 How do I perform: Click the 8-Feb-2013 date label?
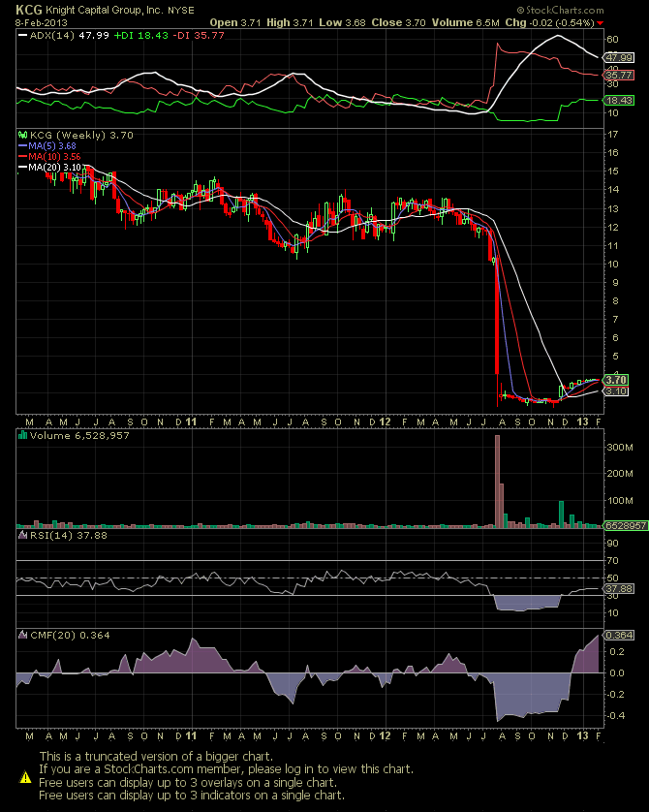point(42,23)
